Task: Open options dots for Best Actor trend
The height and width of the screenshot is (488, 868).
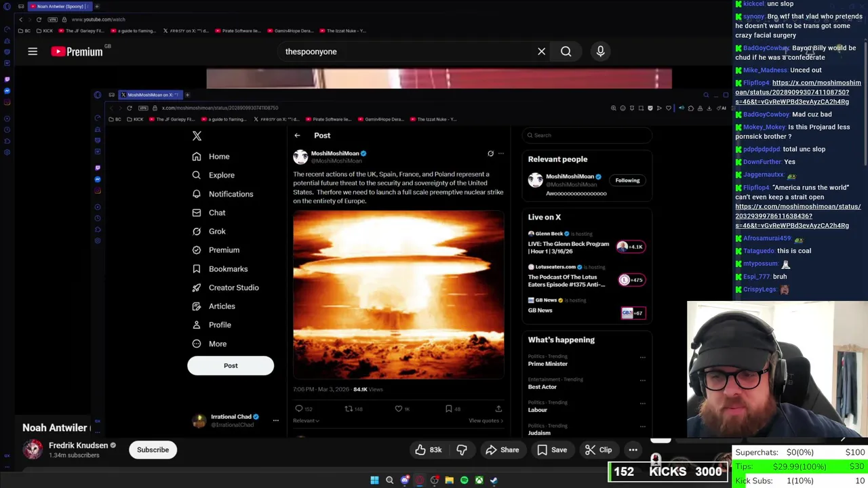Action: [642, 380]
